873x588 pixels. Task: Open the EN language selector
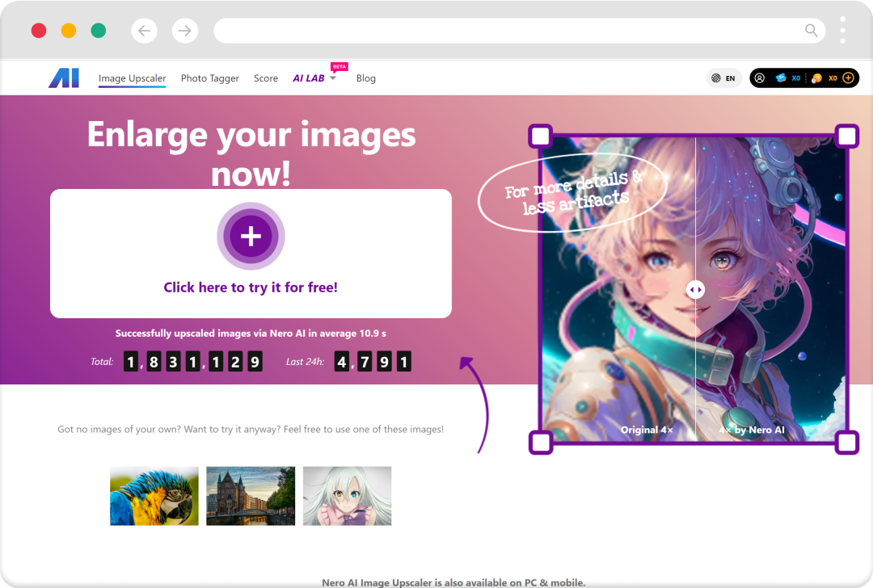pos(723,78)
